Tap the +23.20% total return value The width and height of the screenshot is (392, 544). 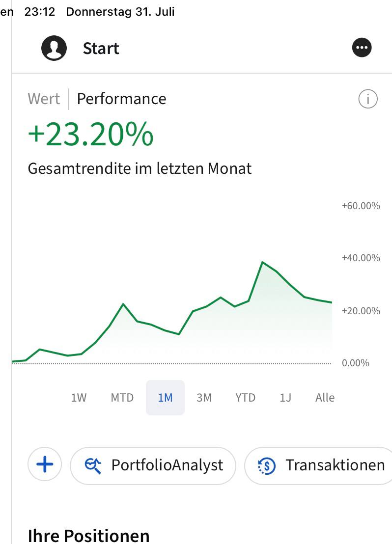91,135
